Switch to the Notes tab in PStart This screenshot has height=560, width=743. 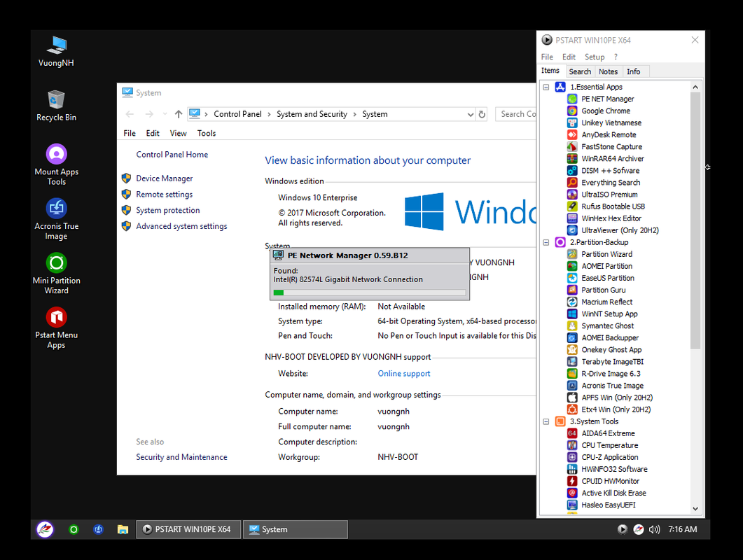[x=608, y=71]
